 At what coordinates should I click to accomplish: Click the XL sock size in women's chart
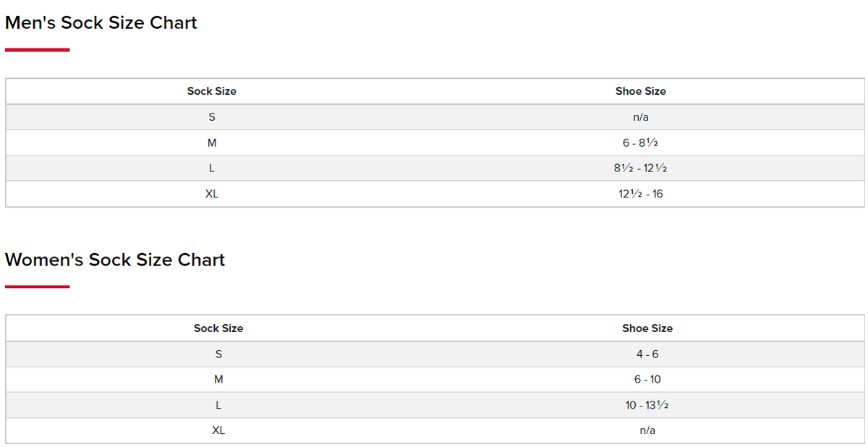click(x=218, y=430)
